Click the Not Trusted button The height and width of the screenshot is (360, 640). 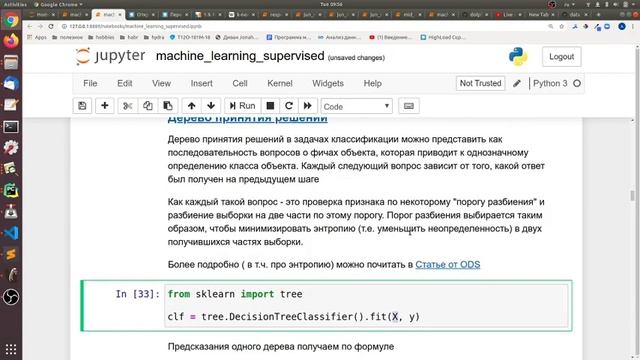coord(480,83)
